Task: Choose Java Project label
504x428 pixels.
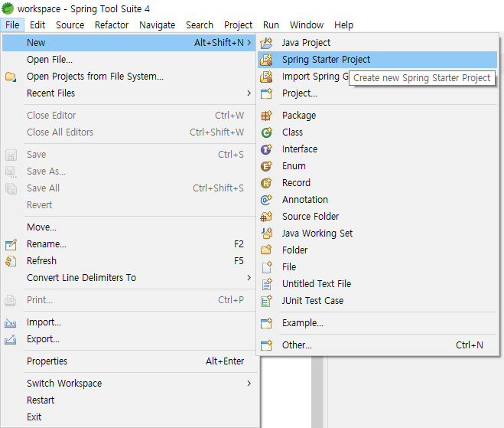Action: [x=306, y=43]
